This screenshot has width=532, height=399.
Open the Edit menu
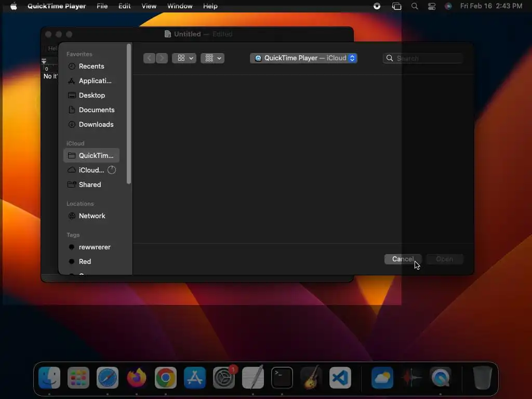(125, 6)
